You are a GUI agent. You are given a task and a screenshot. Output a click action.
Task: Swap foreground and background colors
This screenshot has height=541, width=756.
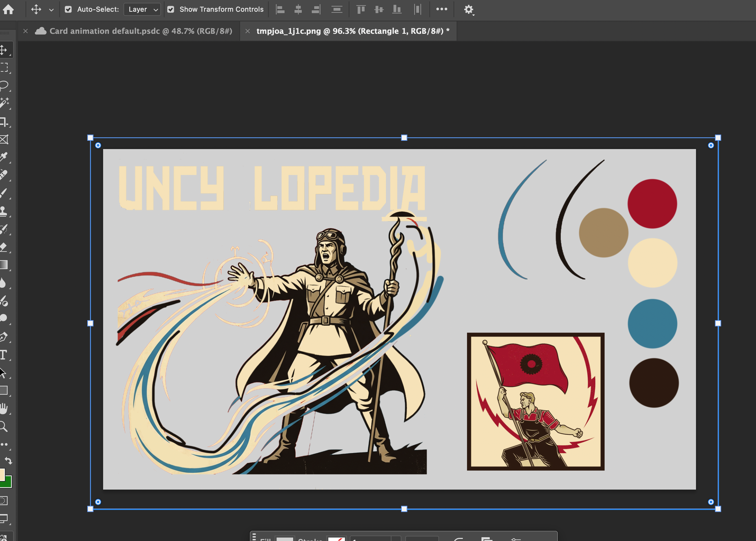[8, 461]
